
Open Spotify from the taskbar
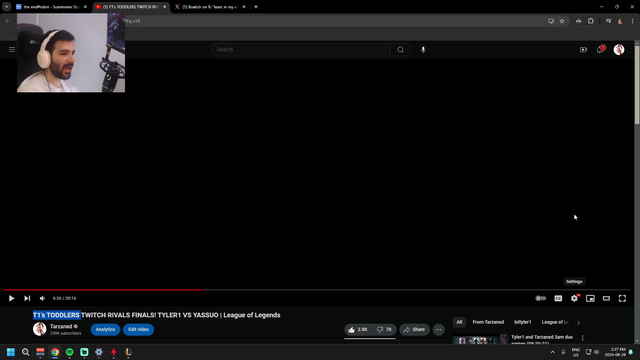69,352
